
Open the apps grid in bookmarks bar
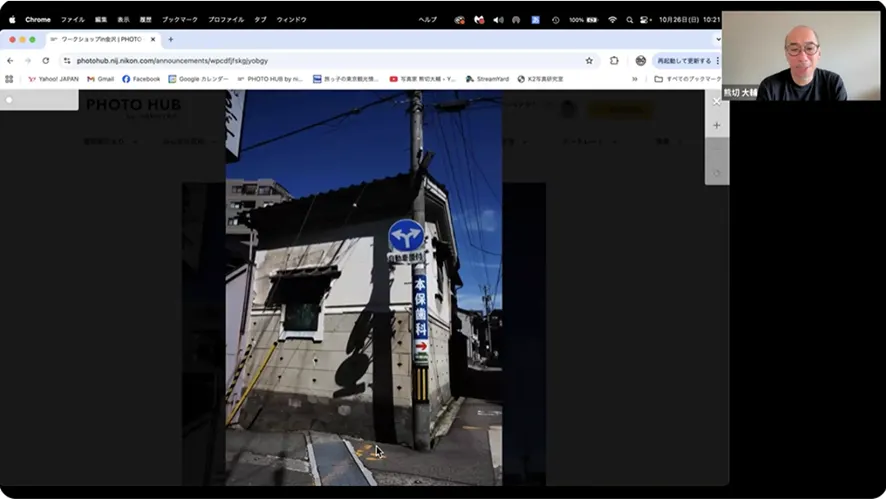point(9,79)
